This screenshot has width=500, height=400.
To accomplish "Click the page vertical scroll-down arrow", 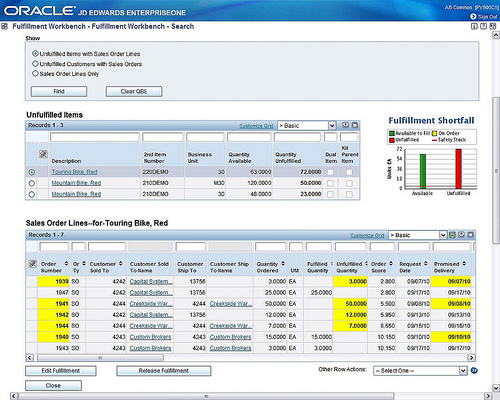I will (x=496, y=387).
